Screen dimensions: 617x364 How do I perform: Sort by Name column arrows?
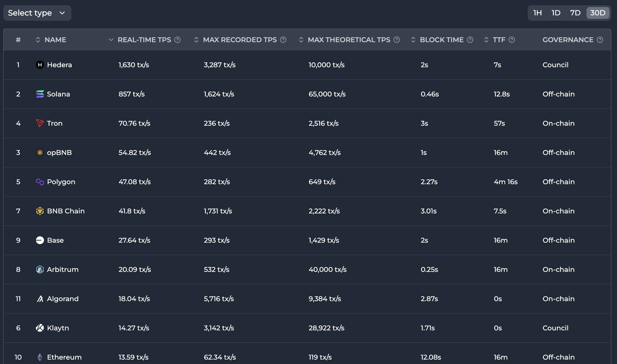[38, 40]
